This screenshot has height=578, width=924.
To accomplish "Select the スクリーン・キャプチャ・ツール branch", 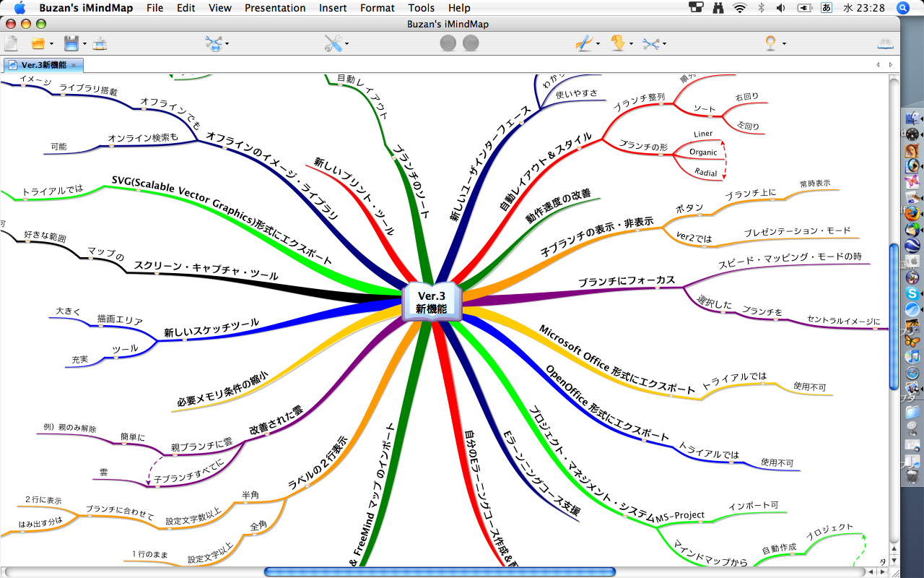I will click(x=206, y=271).
